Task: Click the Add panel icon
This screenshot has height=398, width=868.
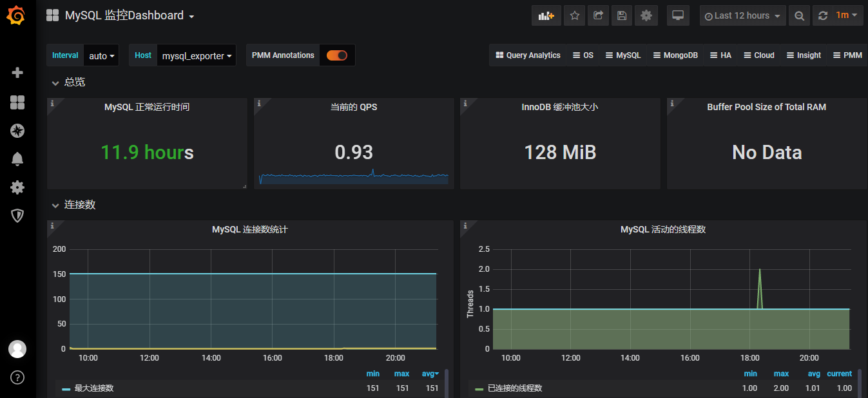Action: coord(546,15)
